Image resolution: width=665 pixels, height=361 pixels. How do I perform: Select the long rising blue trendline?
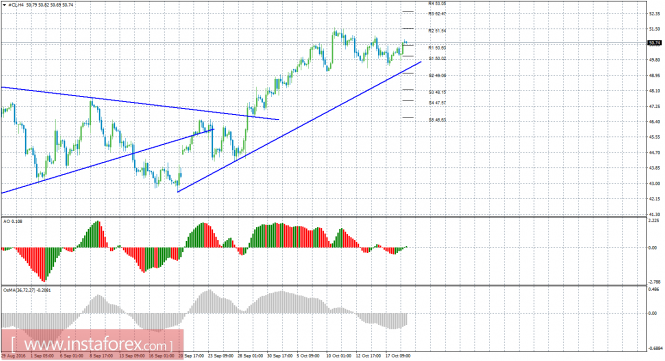pyautogui.click(x=299, y=127)
